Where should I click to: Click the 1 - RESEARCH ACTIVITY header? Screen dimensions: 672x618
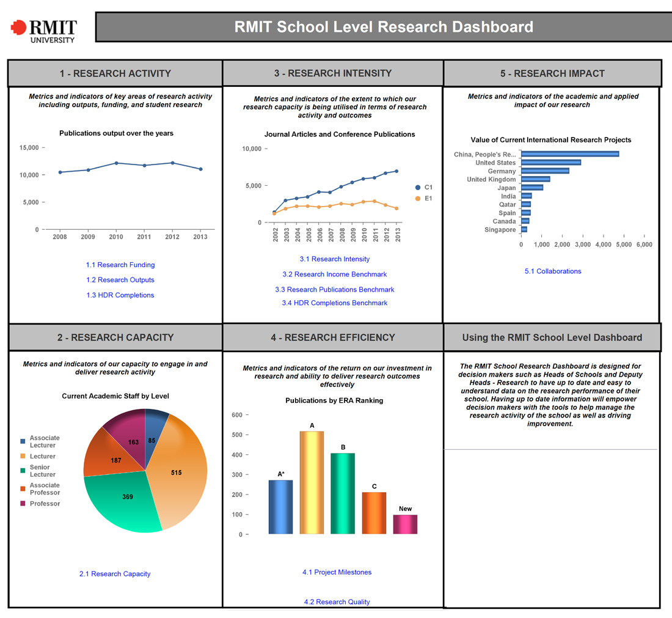coord(115,73)
